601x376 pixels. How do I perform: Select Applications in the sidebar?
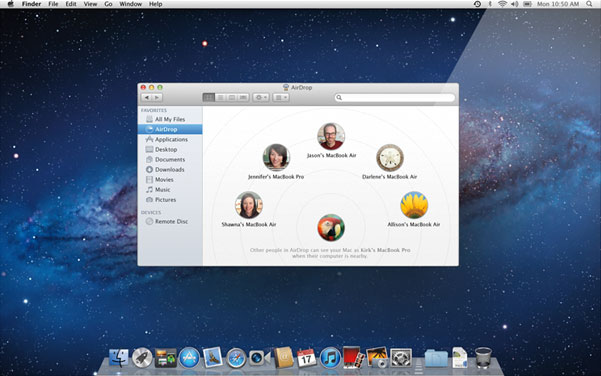tap(170, 139)
